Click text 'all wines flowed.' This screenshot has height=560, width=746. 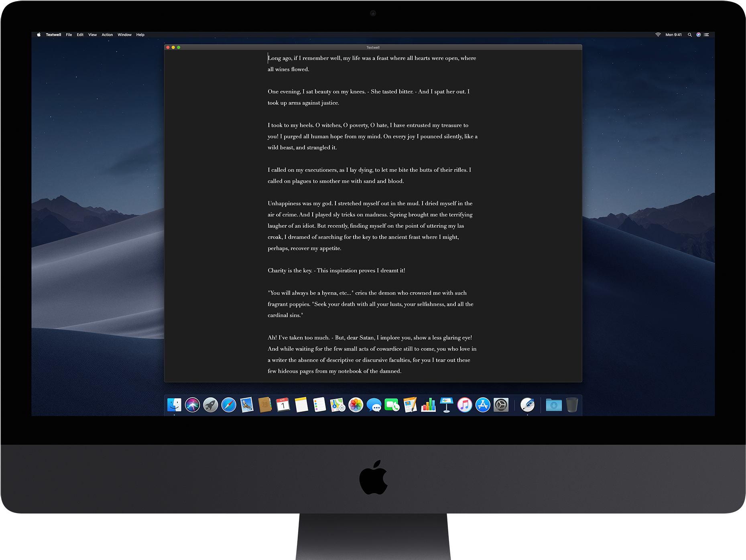pos(289,69)
